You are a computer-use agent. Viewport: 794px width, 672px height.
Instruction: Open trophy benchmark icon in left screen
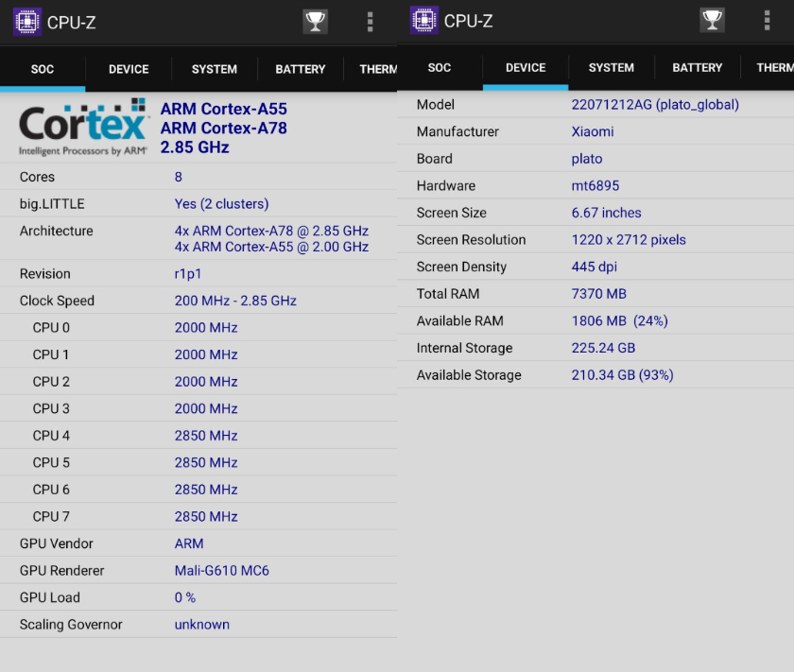(315, 22)
